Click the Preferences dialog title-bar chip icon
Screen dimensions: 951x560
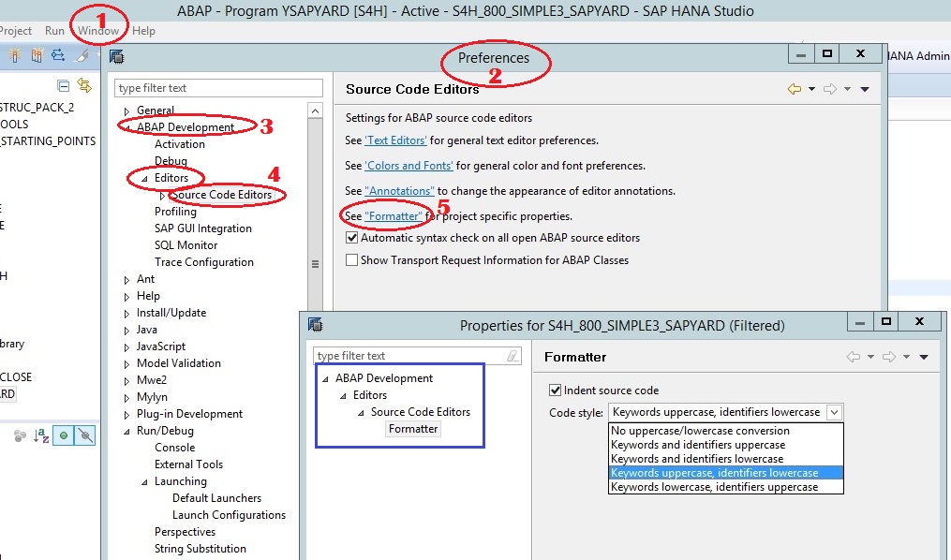coord(116,57)
